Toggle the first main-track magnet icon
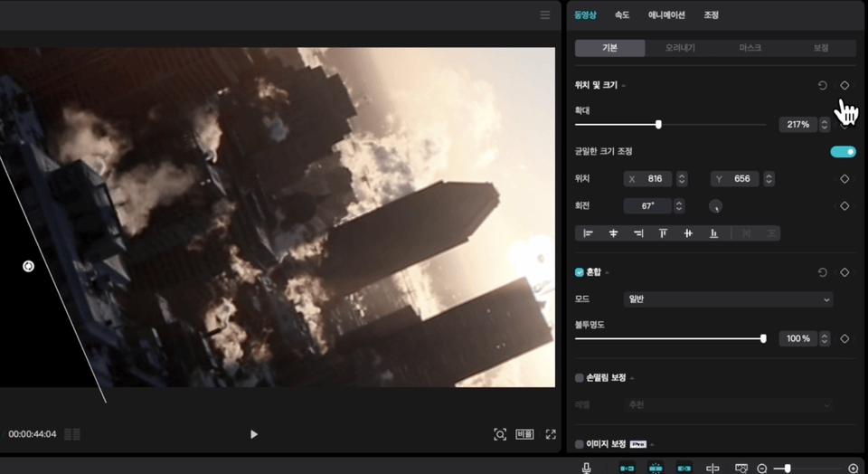Viewport: 868px width, 474px height. point(627,468)
